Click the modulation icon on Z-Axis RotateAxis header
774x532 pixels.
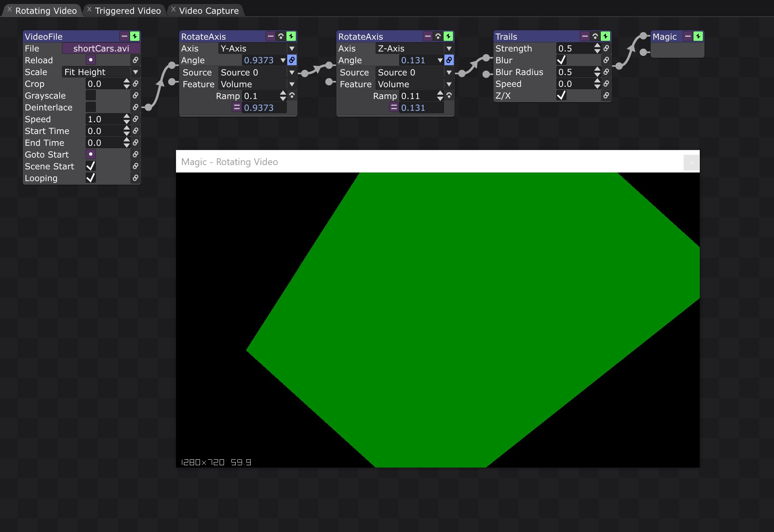pyautogui.click(x=438, y=37)
